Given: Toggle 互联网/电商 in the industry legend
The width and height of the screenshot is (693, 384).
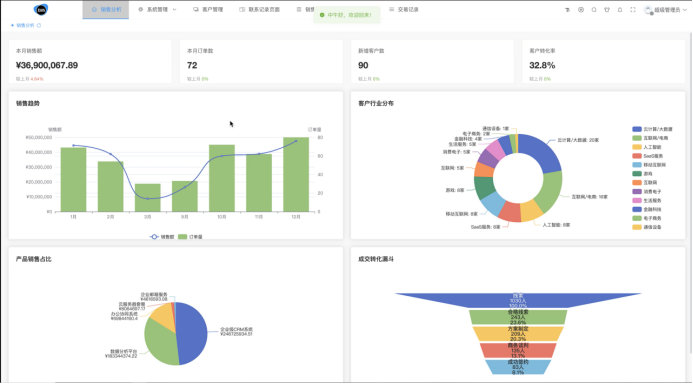Looking at the screenshot, I should (x=650, y=138).
